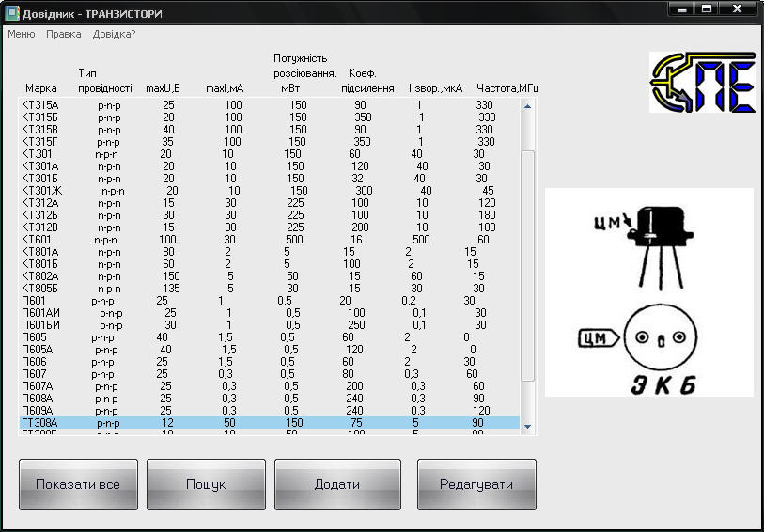This screenshot has height=532, width=764.
Task: Click the maxU,В column header
Action: tap(164, 88)
